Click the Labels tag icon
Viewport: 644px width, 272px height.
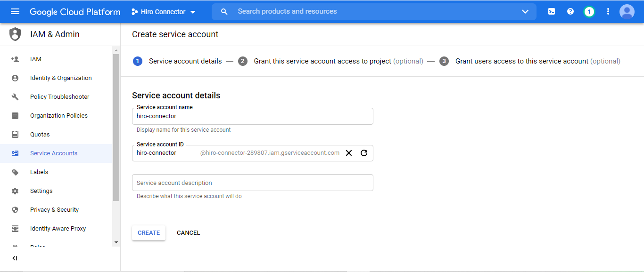coord(15,172)
